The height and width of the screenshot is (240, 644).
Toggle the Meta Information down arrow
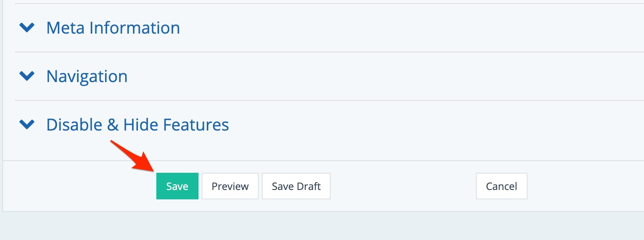(x=27, y=28)
